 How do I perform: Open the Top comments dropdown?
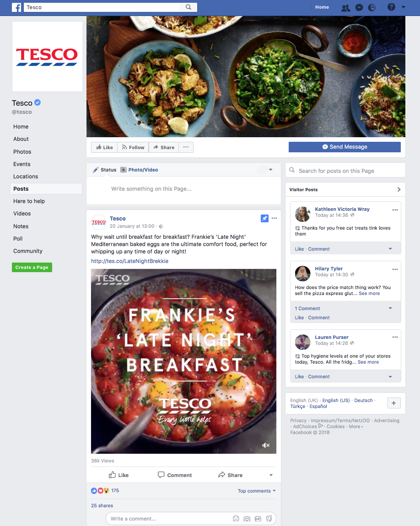coord(257,491)
